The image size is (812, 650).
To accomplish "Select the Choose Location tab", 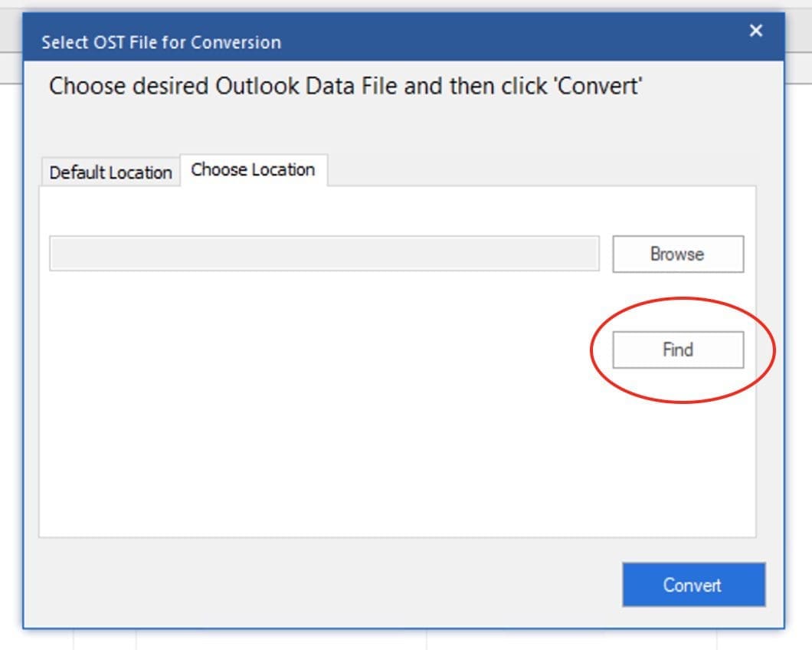I will point(253,170).
